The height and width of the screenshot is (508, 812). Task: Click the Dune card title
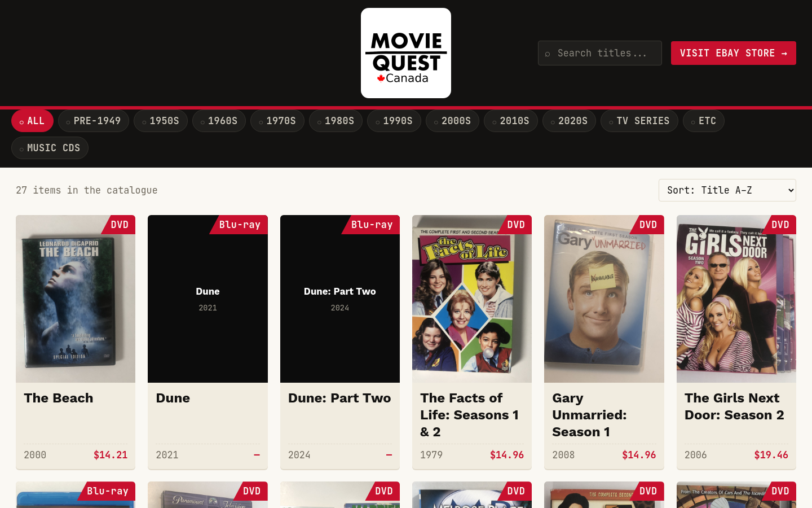(173, 398)
